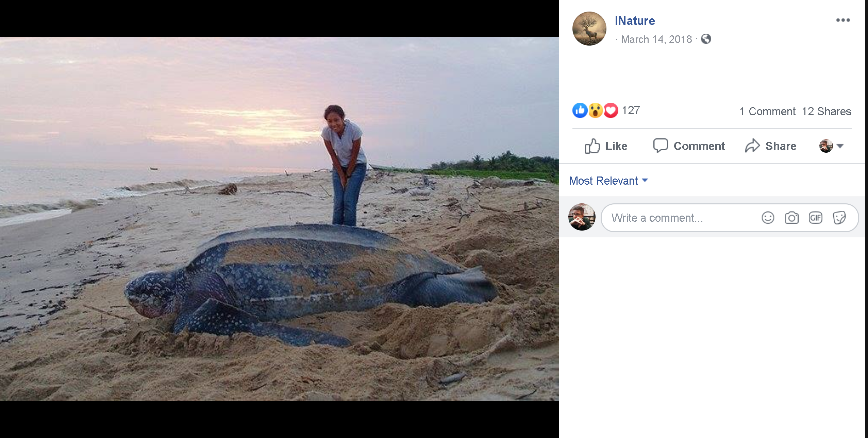Click the public globe privacy icon

(x=706, y=39)
